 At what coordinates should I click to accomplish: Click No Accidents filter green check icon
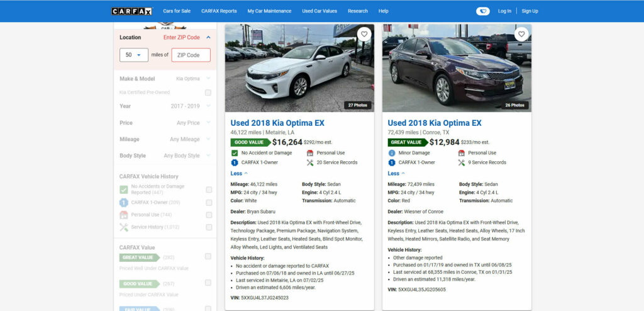[124, 189]
